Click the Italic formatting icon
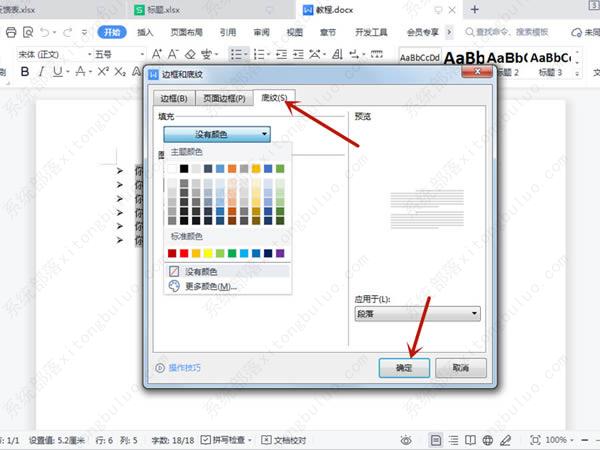 point(41,72)
